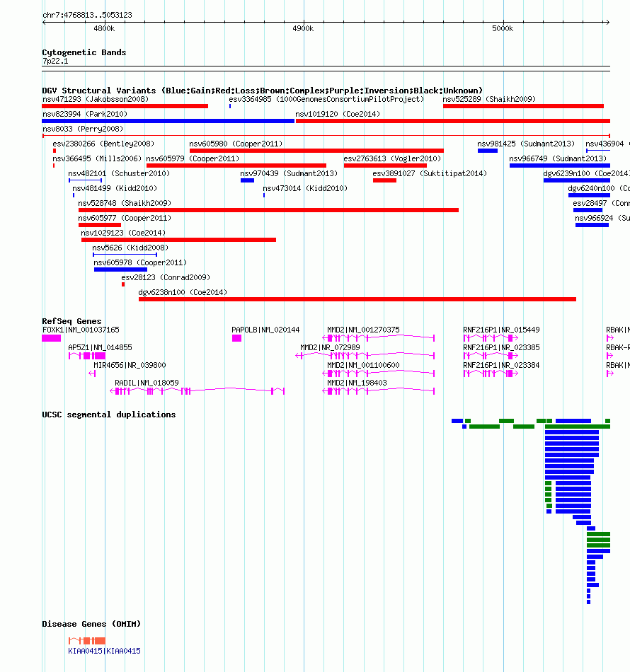The image size is (630, 672).
Task: Click nsv605977 (Cooper2011) label
Action: (125, 218)
